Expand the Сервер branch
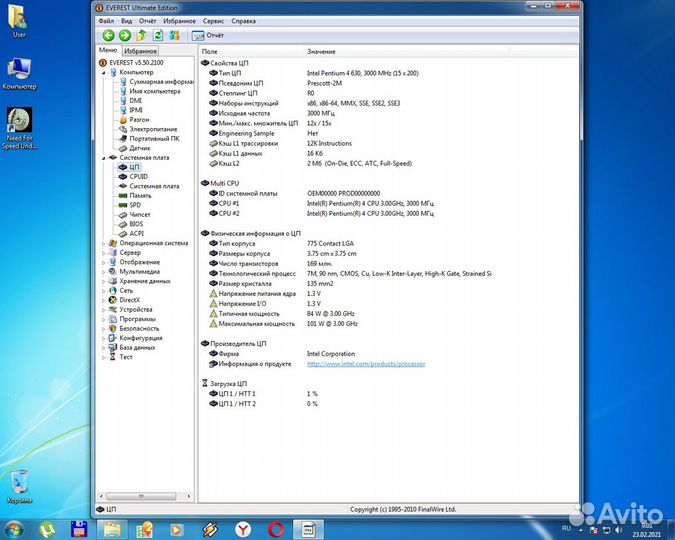Screen dimensions: 675x540 click(103, 253)
